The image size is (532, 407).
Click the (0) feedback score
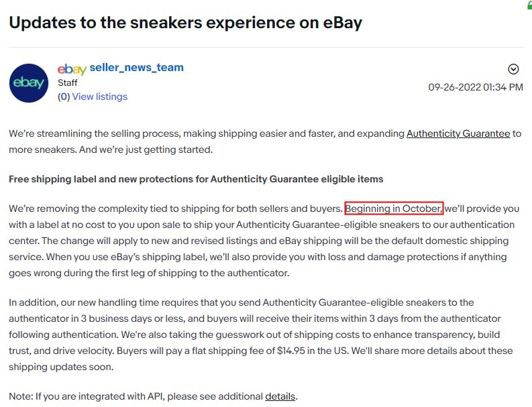click(64, 97)
